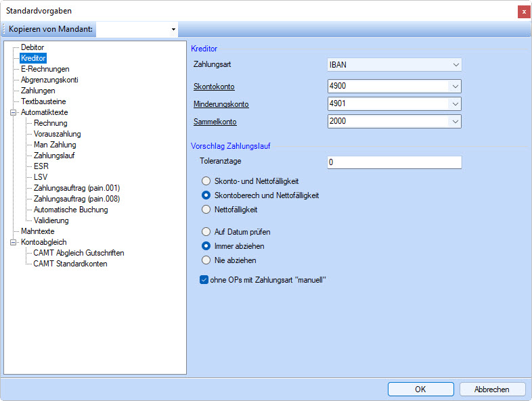Collapse the Automatiktexte tree node

point(13,112)
